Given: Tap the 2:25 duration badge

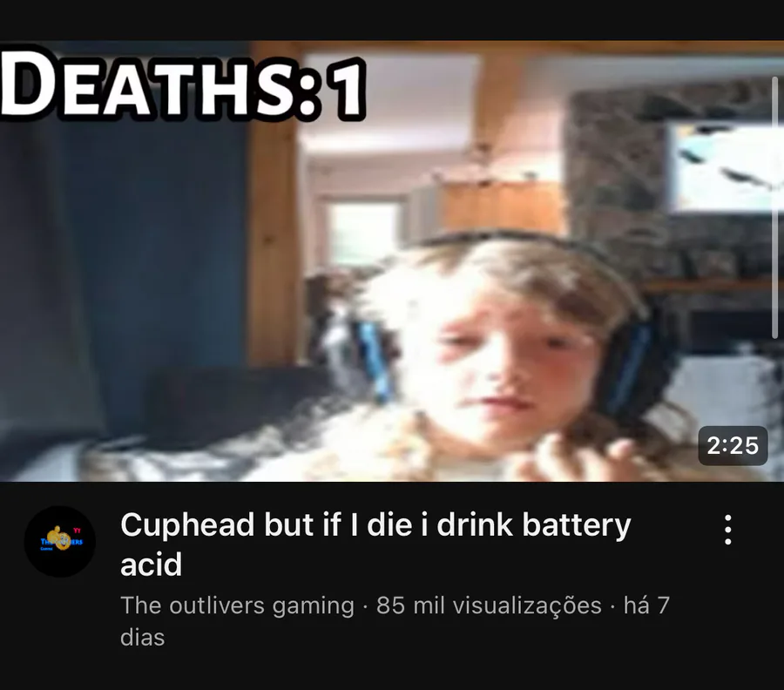Looking at the screenshot, I should pyautogui.click(x=733, y=445).
